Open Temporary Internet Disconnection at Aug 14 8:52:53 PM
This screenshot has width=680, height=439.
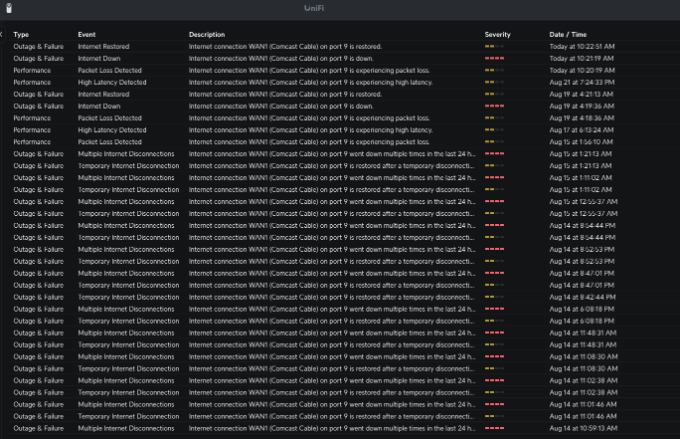click(x=128, y=261)
